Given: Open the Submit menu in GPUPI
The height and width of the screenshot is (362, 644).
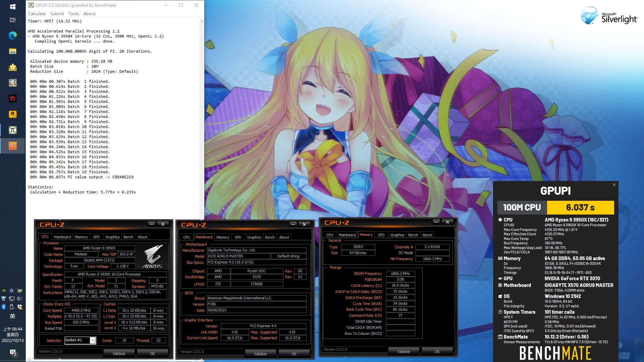Looking at the screenshot, I should point(57,14).
